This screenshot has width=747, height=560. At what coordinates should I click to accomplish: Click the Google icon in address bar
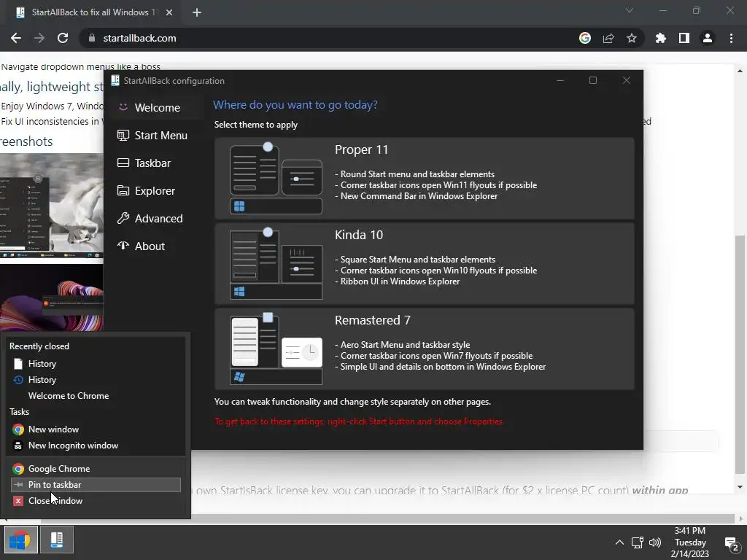(585, 38)
